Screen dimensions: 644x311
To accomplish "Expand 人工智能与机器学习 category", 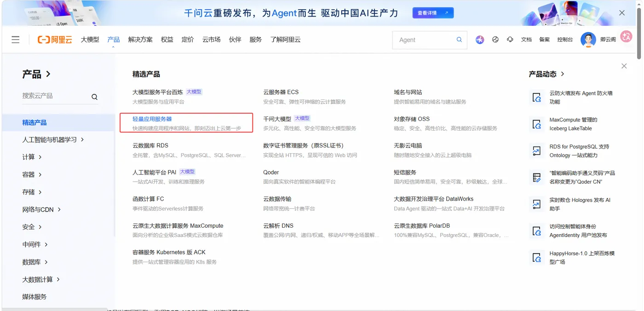I will 53,139.
